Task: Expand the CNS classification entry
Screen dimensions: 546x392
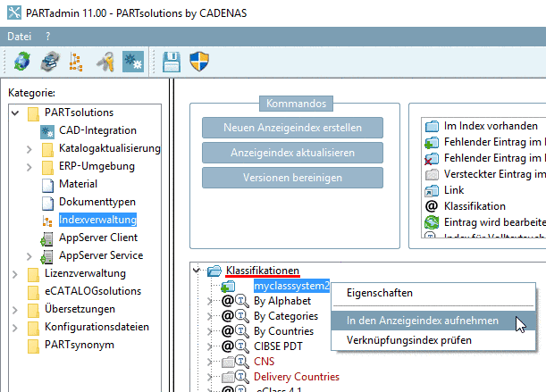Action: tap(209, 362)
